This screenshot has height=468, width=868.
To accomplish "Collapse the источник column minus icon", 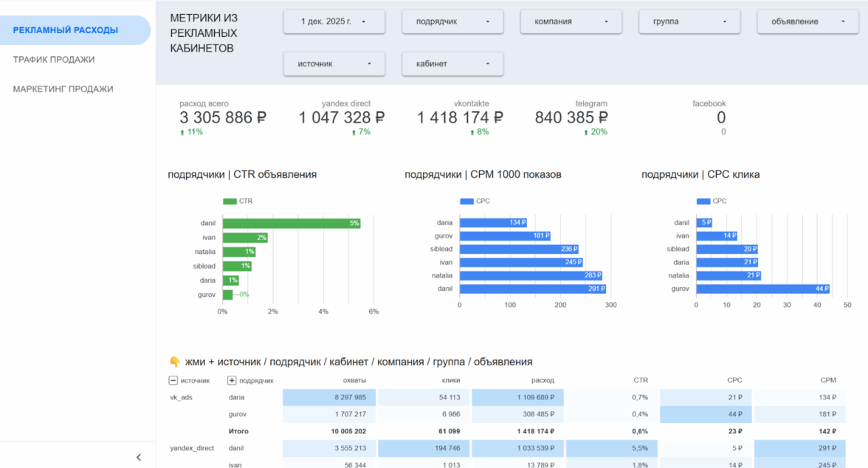I will point(173,381).
